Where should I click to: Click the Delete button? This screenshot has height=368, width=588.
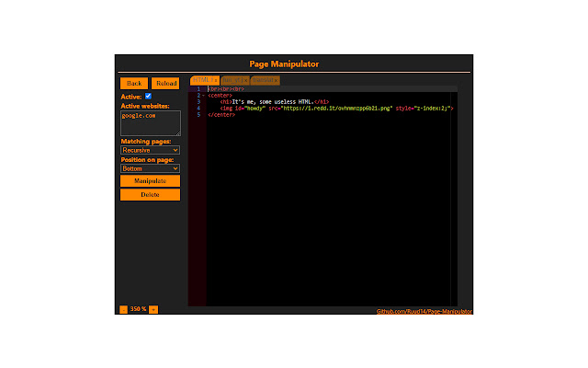[150, 194]
